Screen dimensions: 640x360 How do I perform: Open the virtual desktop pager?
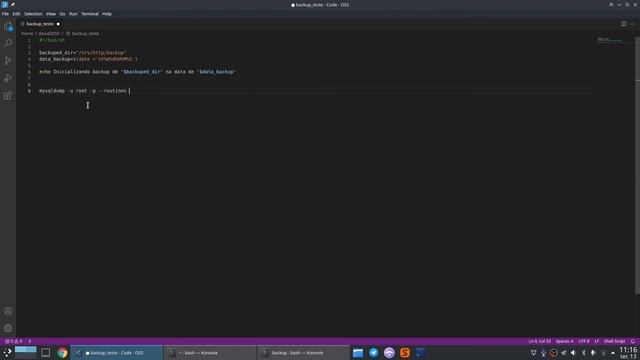click(26, 353)
